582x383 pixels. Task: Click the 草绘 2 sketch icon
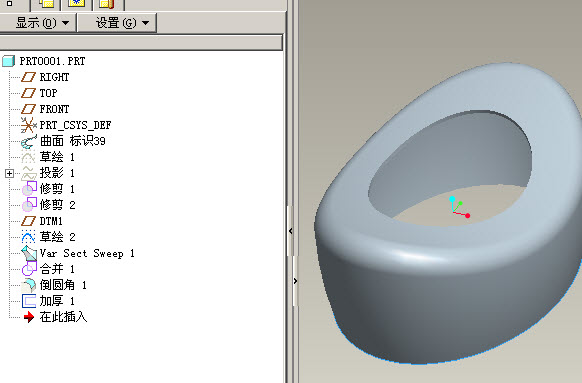tap(28, 237)
